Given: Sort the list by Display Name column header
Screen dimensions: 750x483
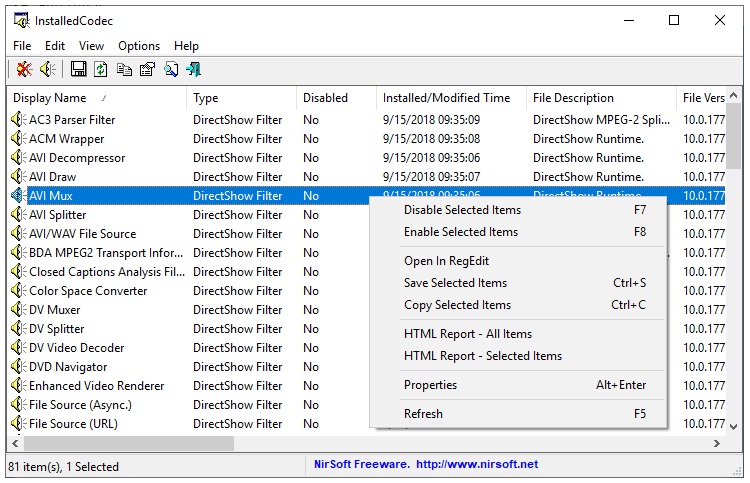Looking at the screenshot, I should pyautogui.click(x=58, y=98).
